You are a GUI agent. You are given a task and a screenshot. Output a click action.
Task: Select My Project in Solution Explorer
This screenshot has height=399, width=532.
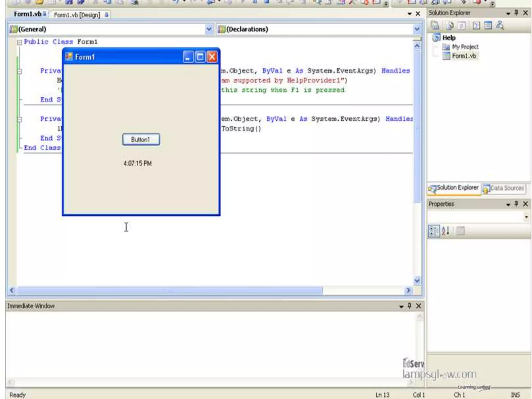[465, 47]
